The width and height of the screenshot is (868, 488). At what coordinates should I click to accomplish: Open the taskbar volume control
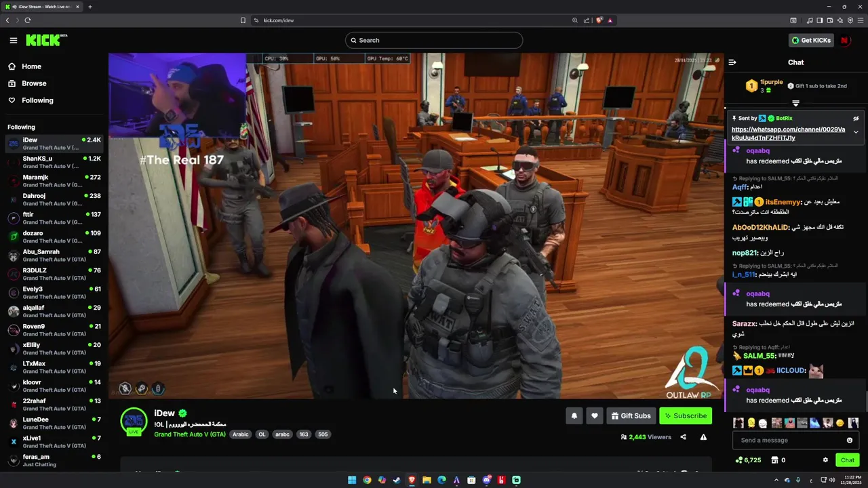(832, 480)
